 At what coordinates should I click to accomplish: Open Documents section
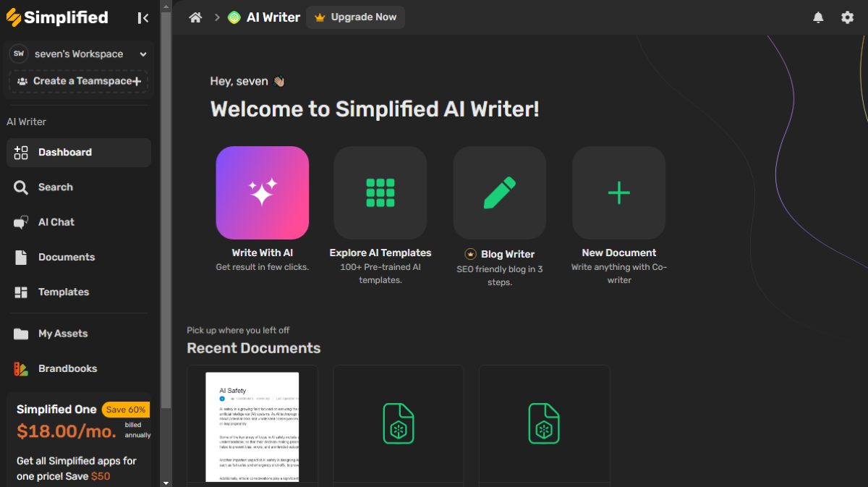click(x=79, y=257)
